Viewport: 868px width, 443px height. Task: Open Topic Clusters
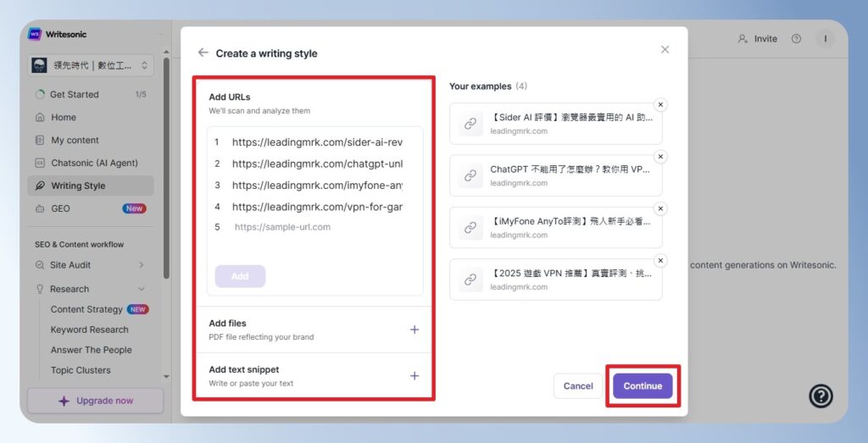[81, 370]
